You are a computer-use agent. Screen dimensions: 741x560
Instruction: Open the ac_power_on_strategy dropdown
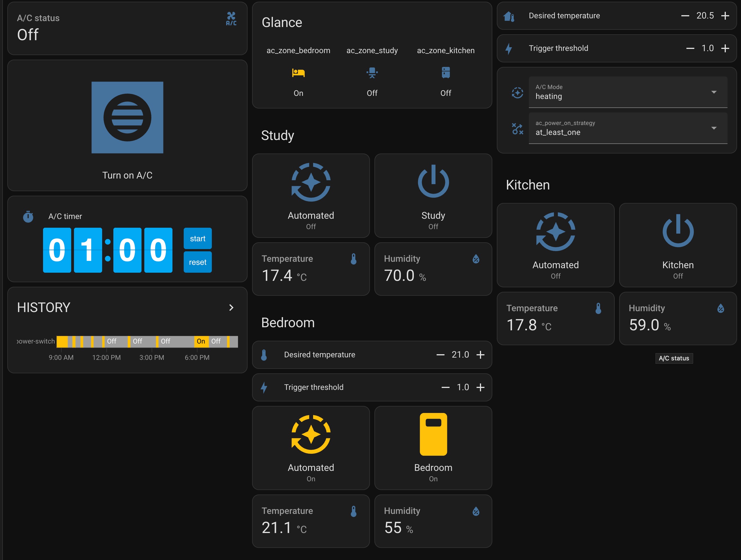tap(714, 128)
